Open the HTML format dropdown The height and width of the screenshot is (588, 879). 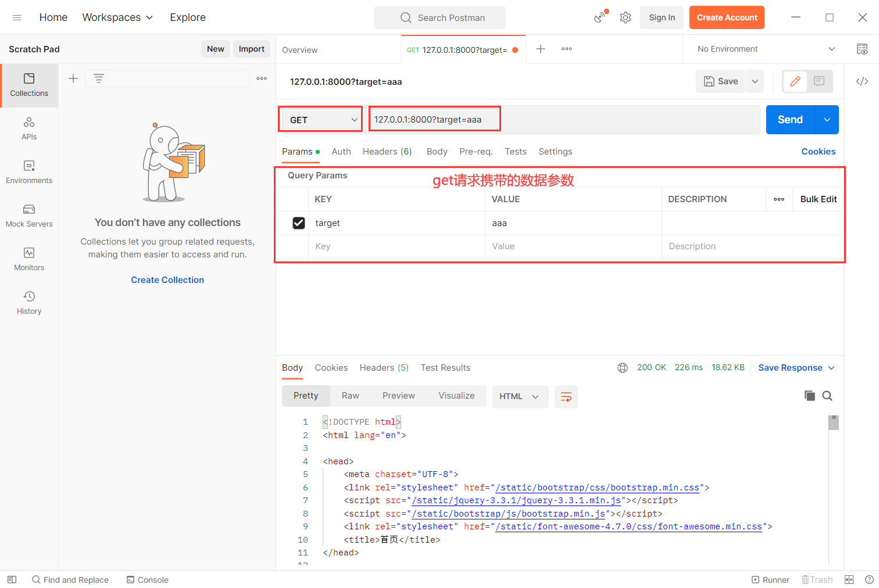[x=520, y=397]
